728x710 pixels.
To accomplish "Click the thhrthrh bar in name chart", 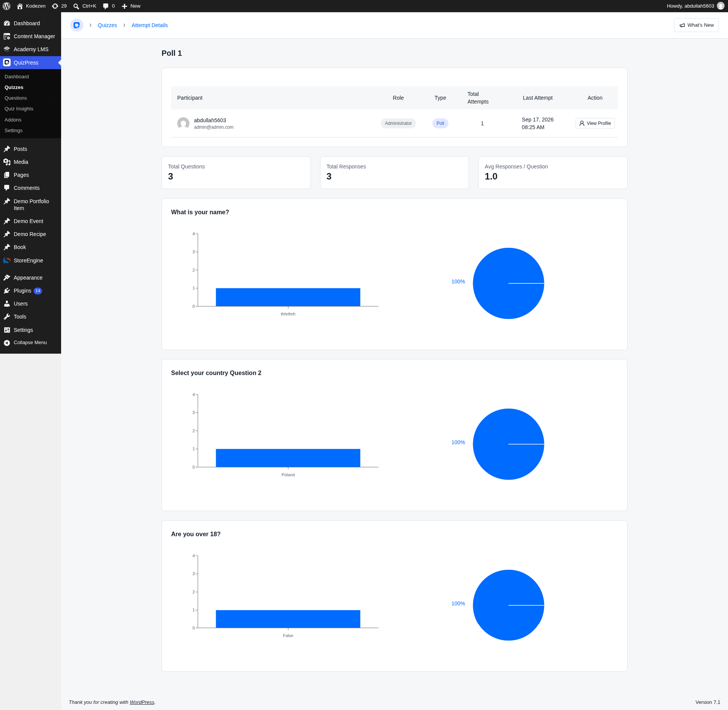I will [x=288, y=297].
